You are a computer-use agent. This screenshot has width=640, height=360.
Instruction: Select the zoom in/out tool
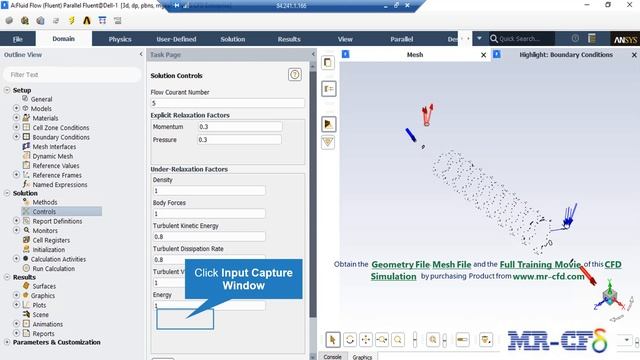(382, 340)
